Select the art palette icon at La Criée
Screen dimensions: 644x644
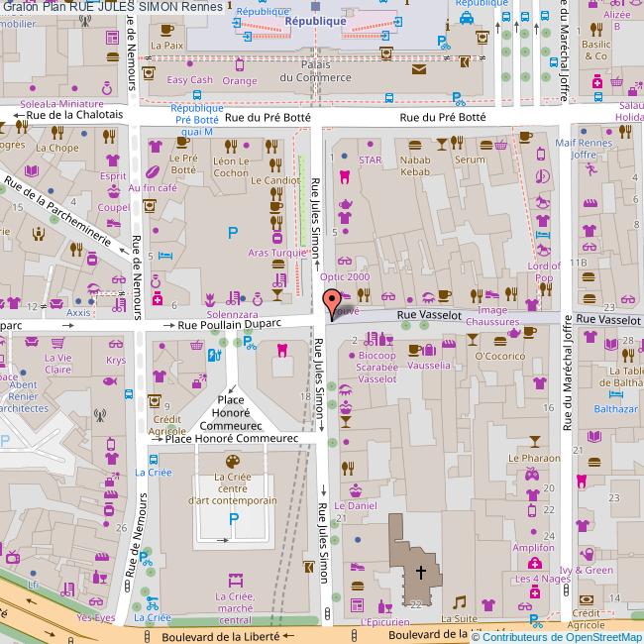click(233, 462)
